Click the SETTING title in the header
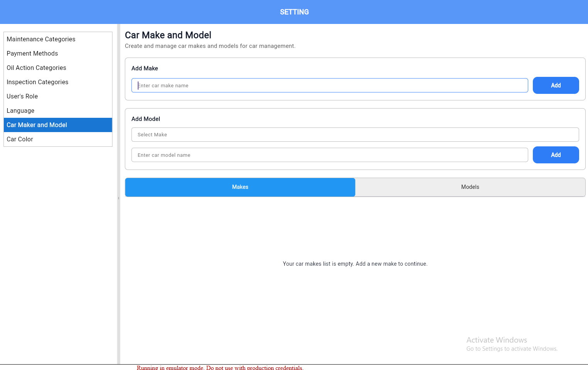588x370 pixels. tap(294, 12)
